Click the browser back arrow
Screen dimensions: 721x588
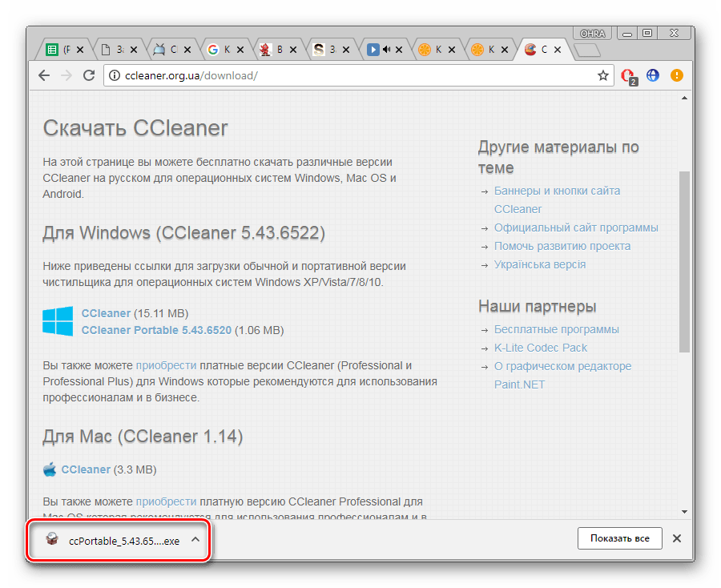45,75
